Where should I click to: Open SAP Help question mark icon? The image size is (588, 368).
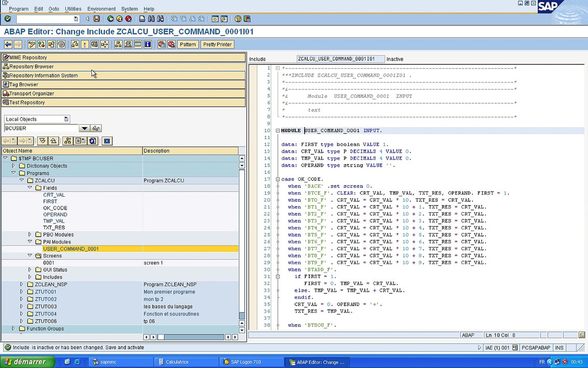click(238, 19)
